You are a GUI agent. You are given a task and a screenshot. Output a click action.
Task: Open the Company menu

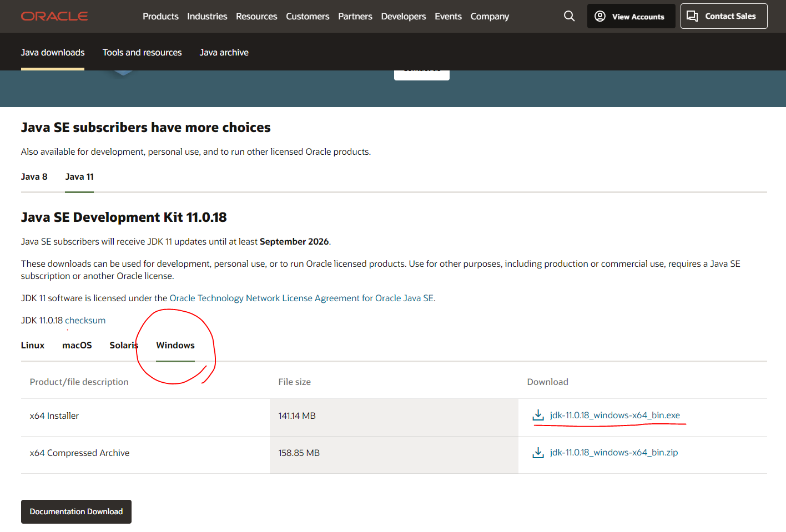pyautogui.click(x=490, y=16)
